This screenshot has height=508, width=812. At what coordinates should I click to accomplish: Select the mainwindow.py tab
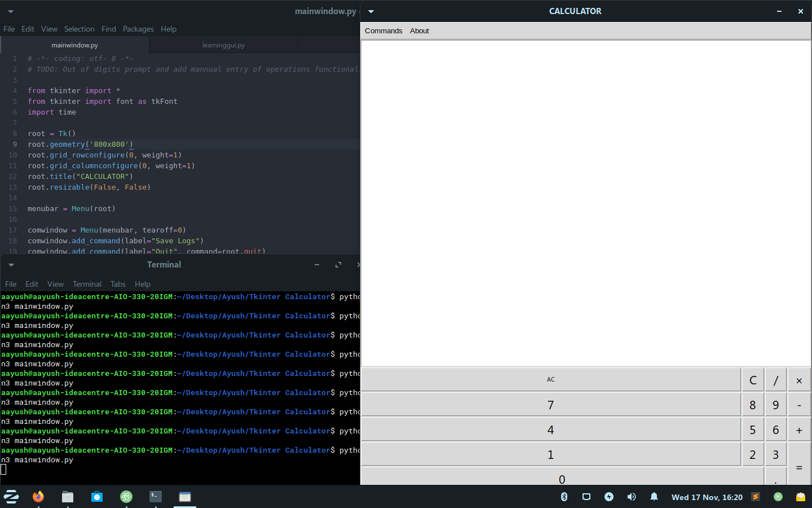pos(74,45)
